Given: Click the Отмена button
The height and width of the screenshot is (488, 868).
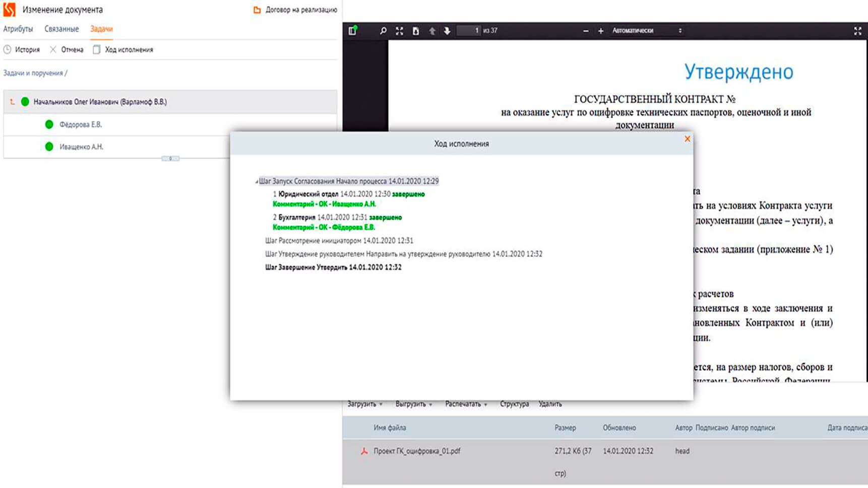Looking at the screenshot, I should coord(67,49).
